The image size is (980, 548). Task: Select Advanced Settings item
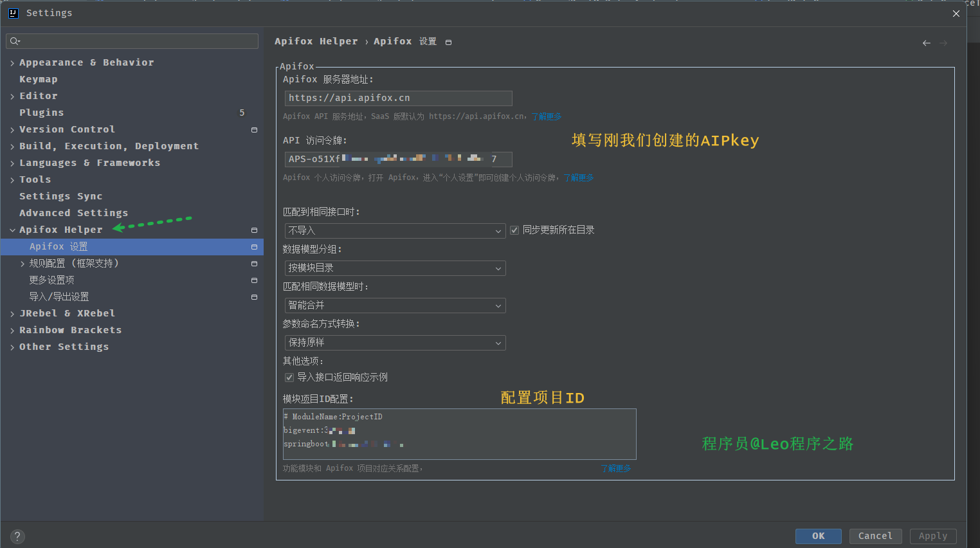74,213
